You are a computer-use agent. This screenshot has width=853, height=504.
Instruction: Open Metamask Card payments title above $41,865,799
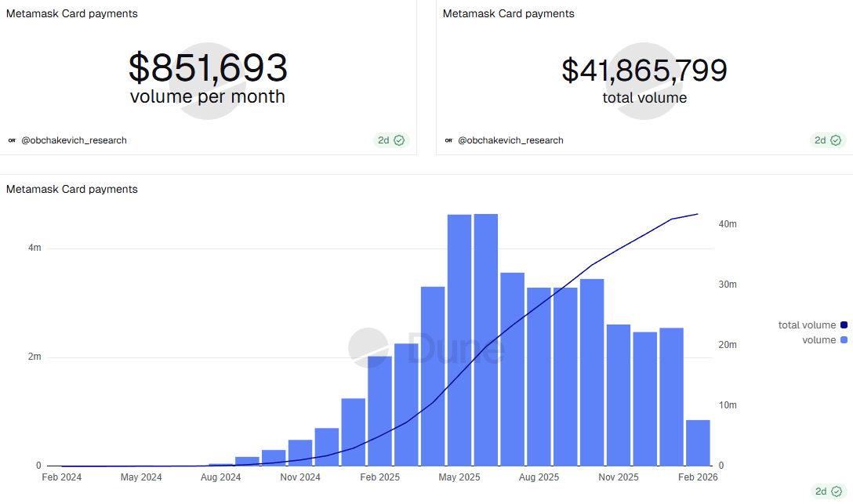(x=509, y=13)
